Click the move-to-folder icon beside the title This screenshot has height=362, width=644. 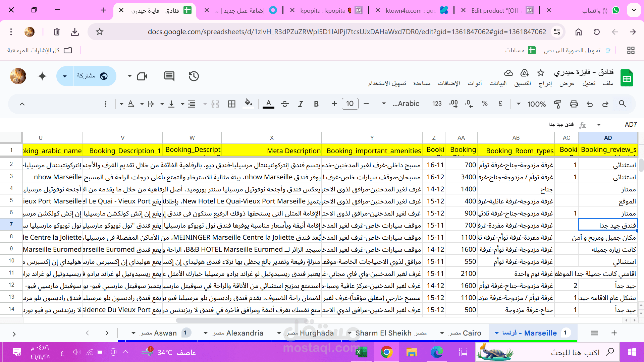525,73
